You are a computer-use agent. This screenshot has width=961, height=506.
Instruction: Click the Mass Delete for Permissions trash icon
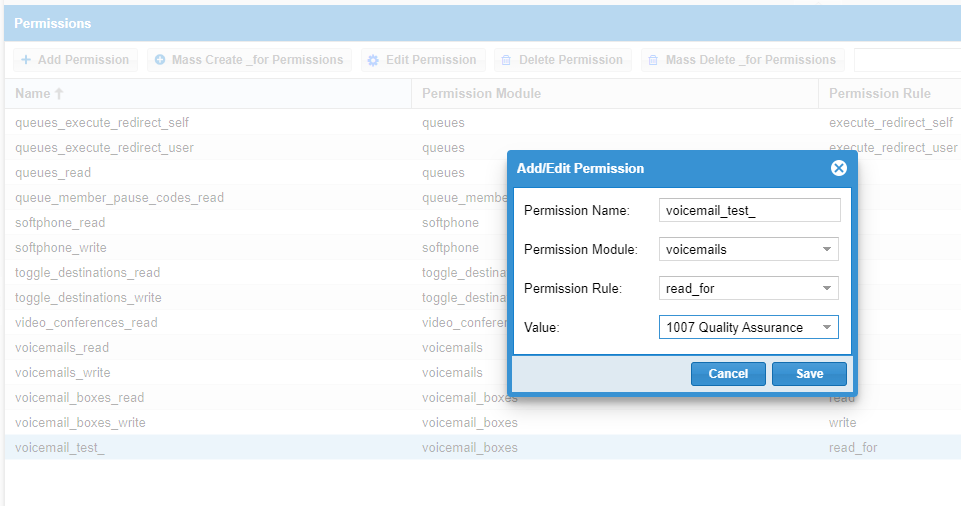coord(654,60)
